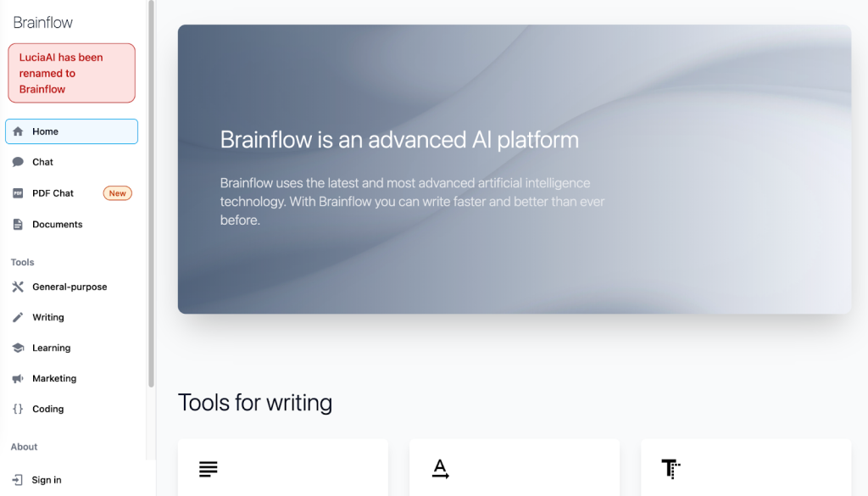Select Writing tools category
Viewport: 868px width, 496px height.
coord(71,317)
